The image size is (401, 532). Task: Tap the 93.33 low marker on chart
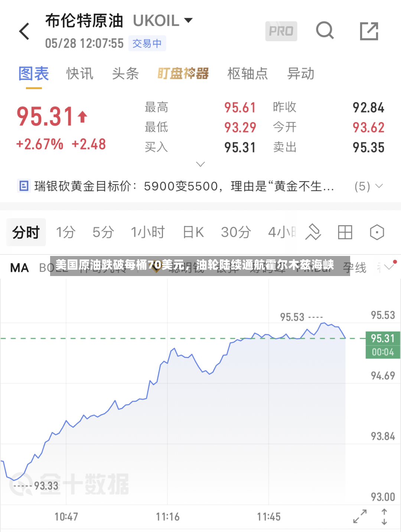click(46, 486)
